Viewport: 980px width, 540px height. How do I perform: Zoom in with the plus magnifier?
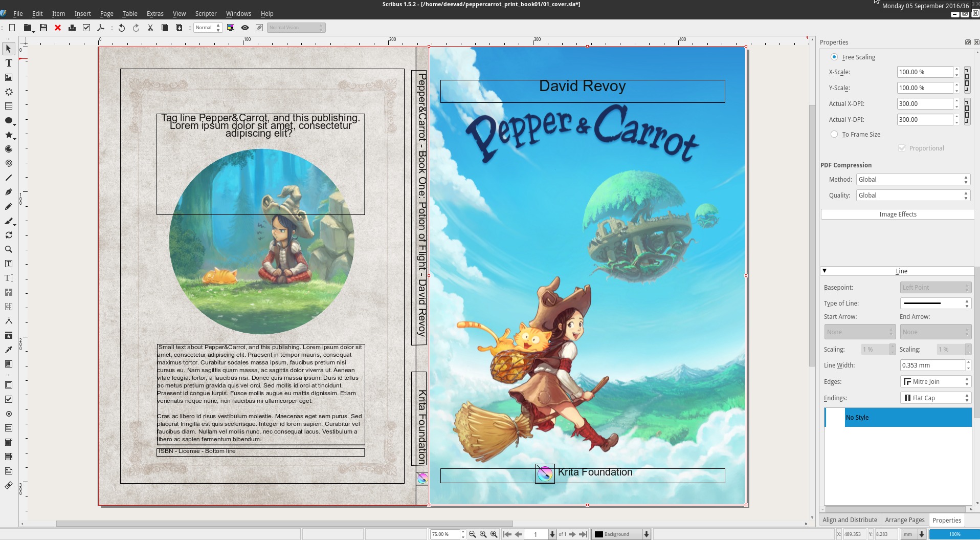pos(494,534)
